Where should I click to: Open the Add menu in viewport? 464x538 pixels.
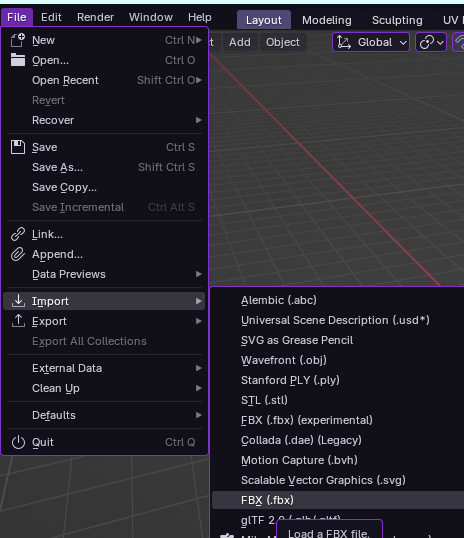pos(240,42)
